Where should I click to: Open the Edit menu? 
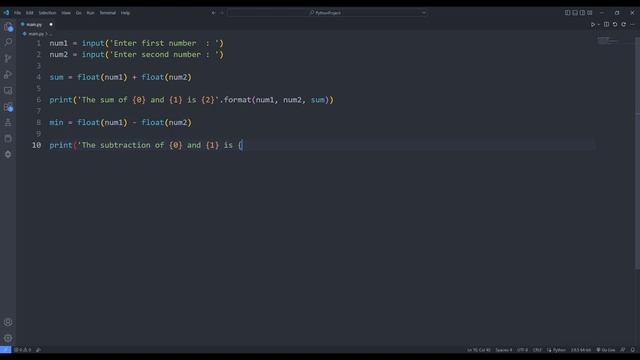click(x=29, y=13)
